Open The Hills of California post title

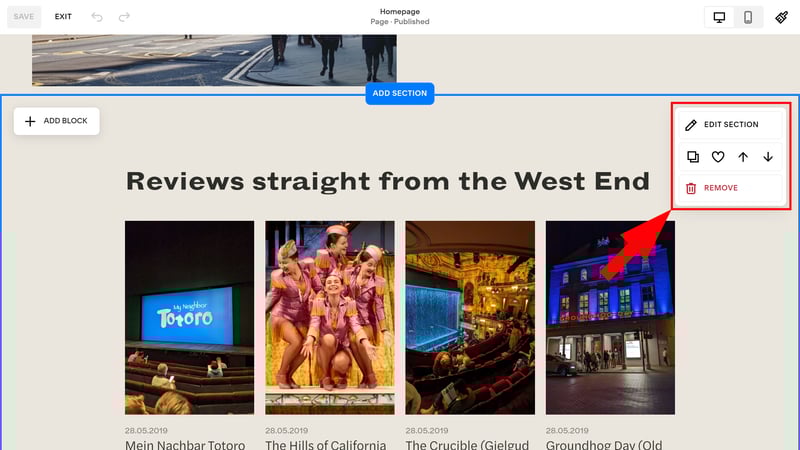[326, 444]
